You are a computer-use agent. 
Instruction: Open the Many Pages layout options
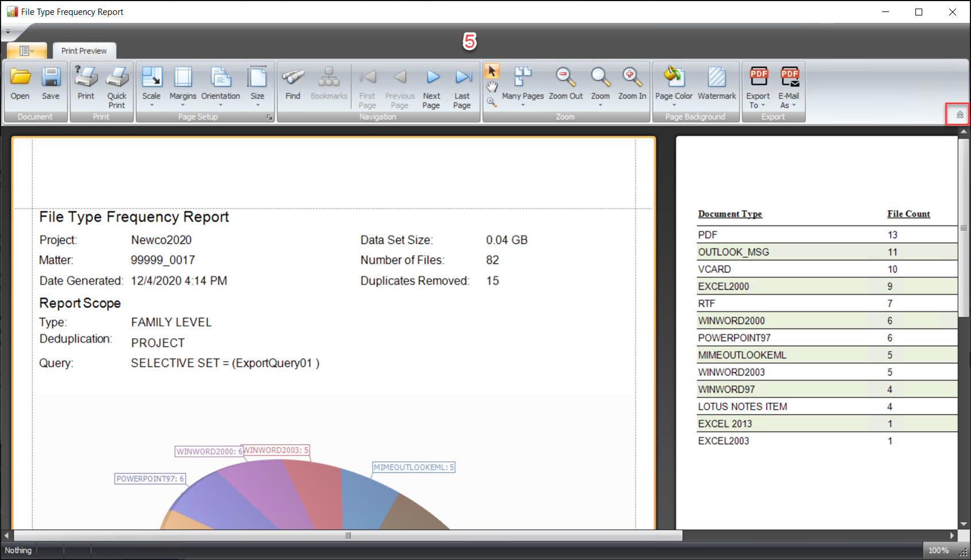coord(523,87)
